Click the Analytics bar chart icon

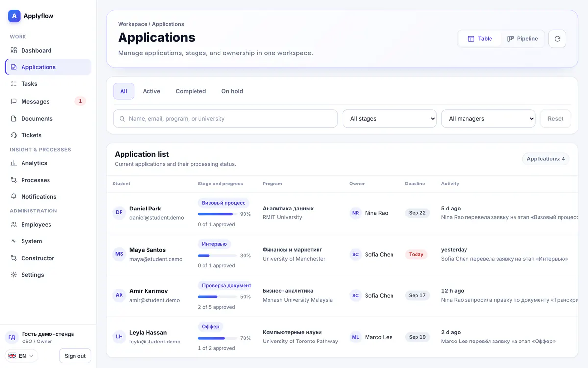[x=14, y=163]
